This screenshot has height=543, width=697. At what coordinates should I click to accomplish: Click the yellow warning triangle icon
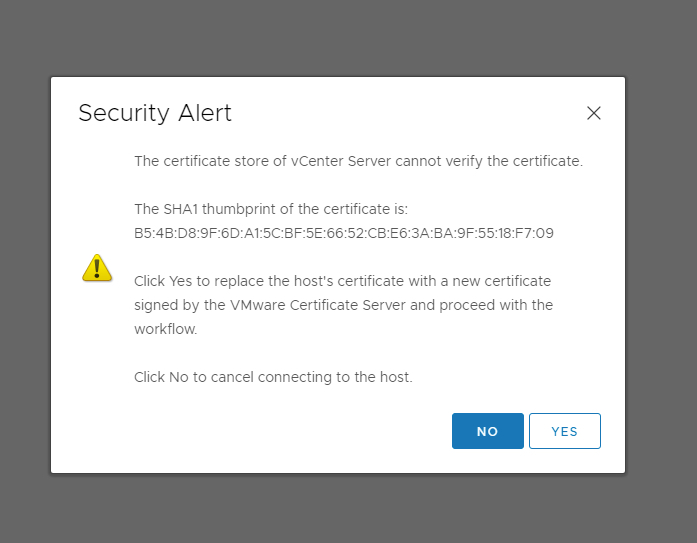pos(97,268)
